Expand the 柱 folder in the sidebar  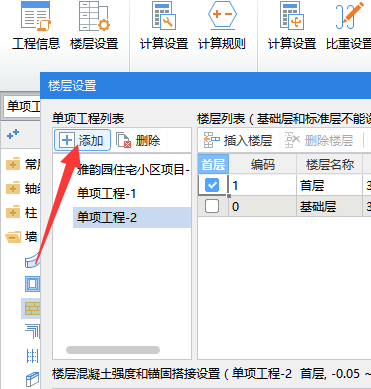click(13, 213)
